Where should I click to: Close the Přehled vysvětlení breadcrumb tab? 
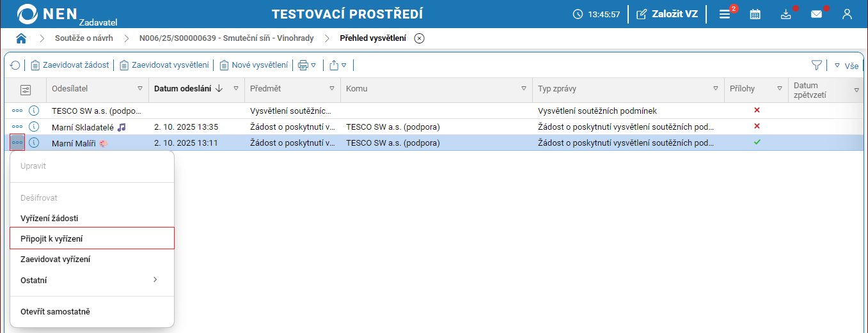pos(419,38)
